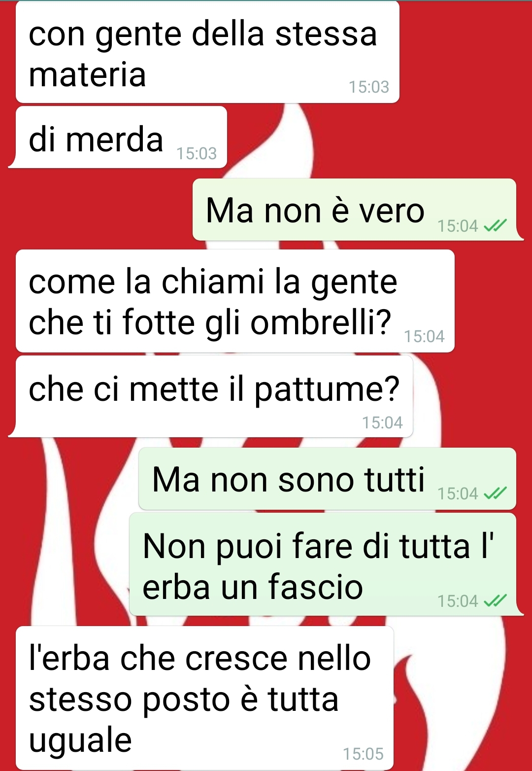Tap the 'l'erba che cresce nello stesso posto' message
Viewport: 532px width, 771px height.
coord(204,698)
